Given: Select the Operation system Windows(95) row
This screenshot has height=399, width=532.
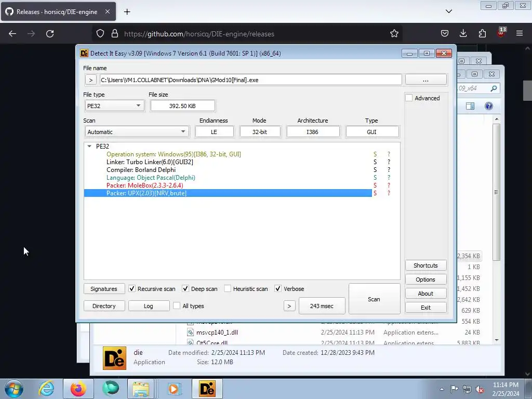Looking at the screenshot, I should pyautogui.click(x=228, y=154).
